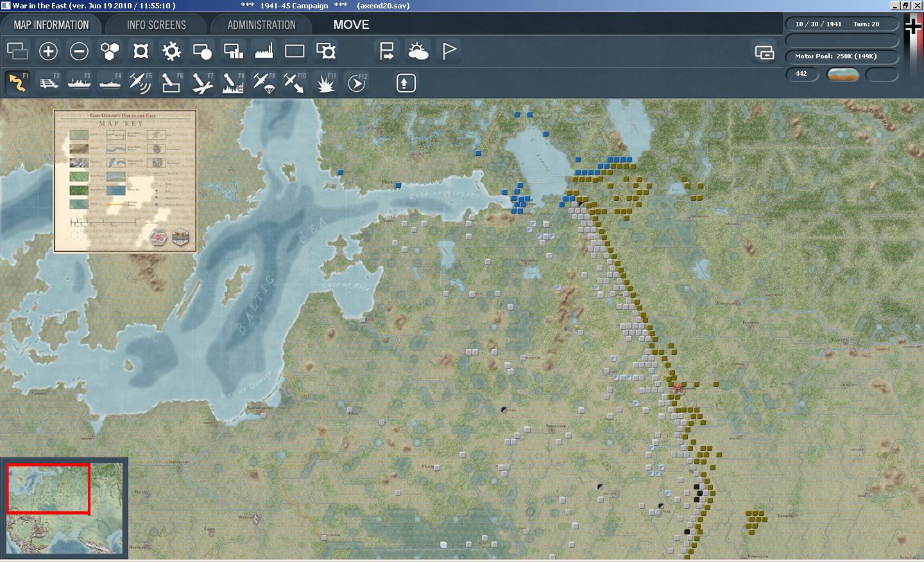924x562 pixels.
Task: Select bomb city mode (F8) icon
Action: [233, 83]
